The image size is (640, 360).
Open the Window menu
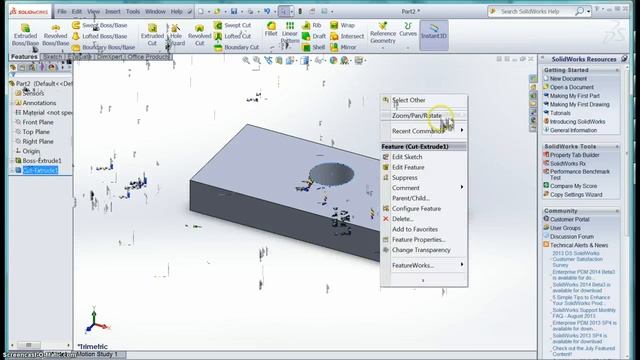(x=155, y=11)
